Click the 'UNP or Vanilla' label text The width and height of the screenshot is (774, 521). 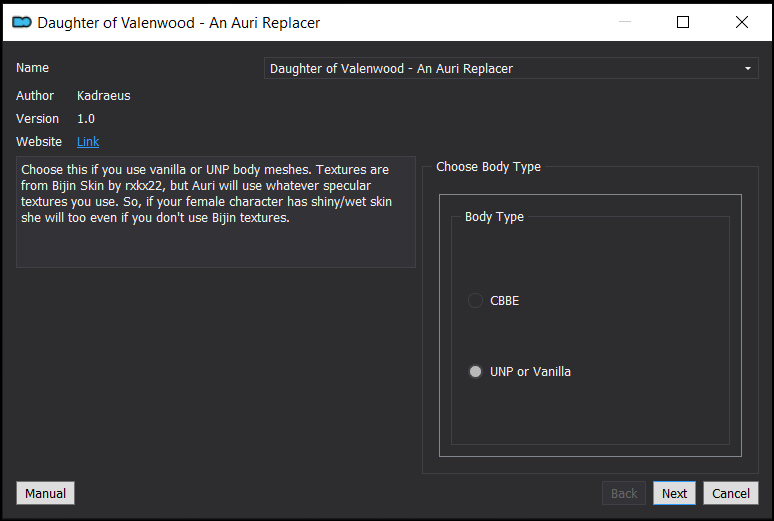pyautogui.click(x=530, y=372)
